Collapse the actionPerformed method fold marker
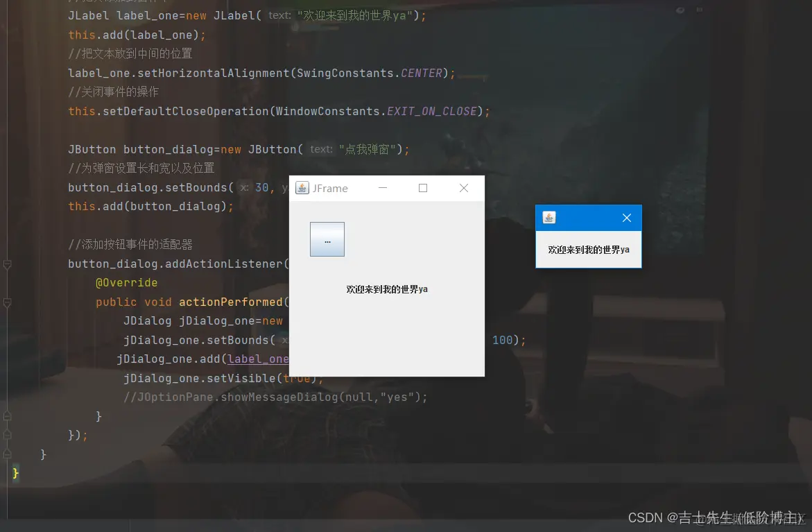 7,302
